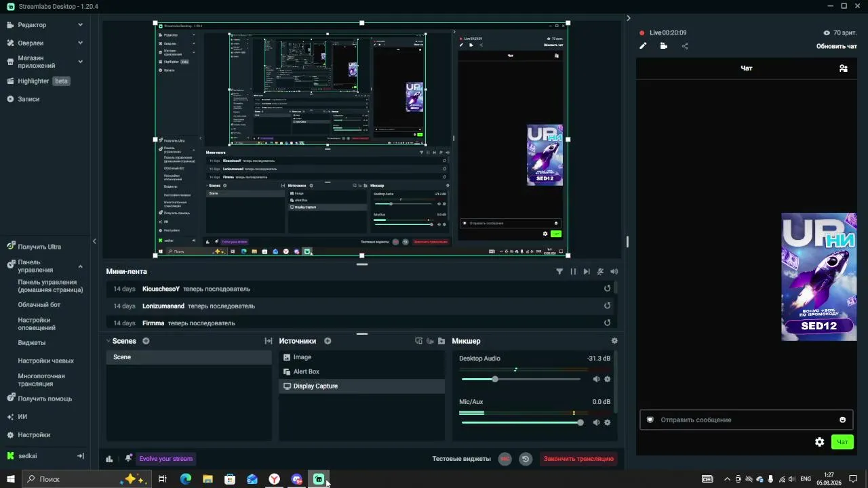Expand the Магазин приложений section
Image resolution: width=868 pixels, height=488 pixels.
[80, 62]
